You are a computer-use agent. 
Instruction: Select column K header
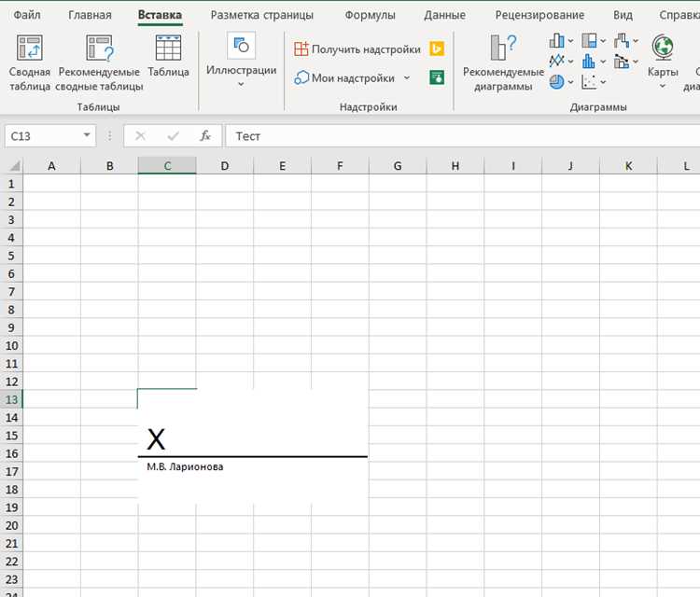pos(628,166)
